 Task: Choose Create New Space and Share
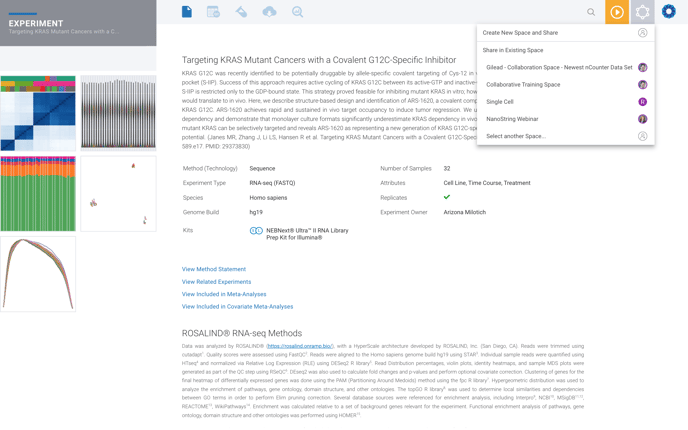pyautogui.click(x=566, y=33)
